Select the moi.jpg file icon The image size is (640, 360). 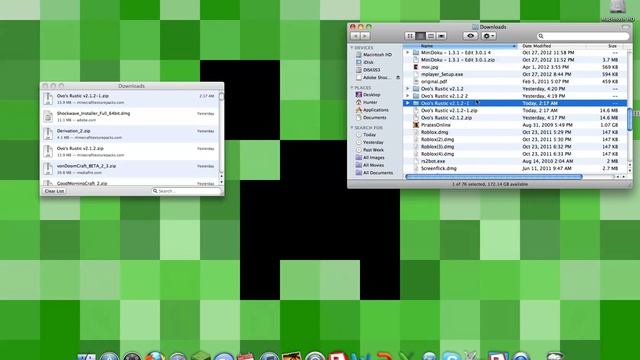pos(416,67)
